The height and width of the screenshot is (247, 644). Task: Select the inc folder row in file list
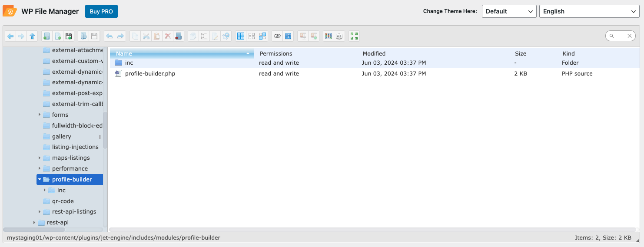pyautogui.click(x=375, y=63)
